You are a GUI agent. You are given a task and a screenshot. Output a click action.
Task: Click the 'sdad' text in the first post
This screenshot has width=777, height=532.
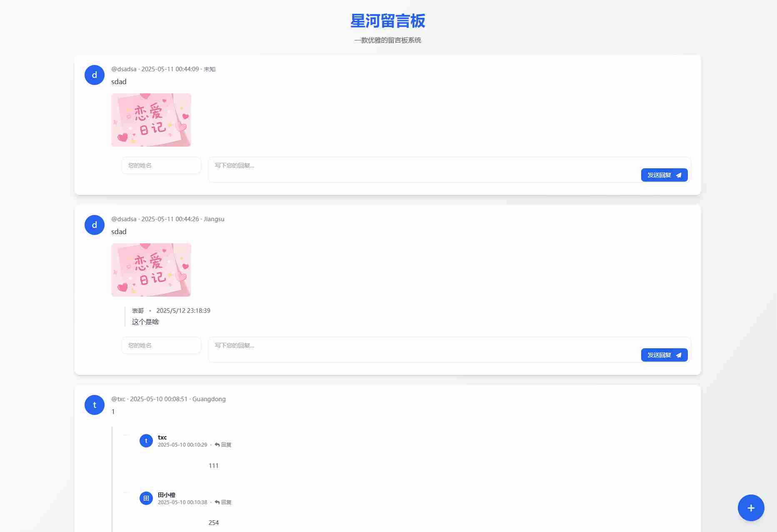119,82
